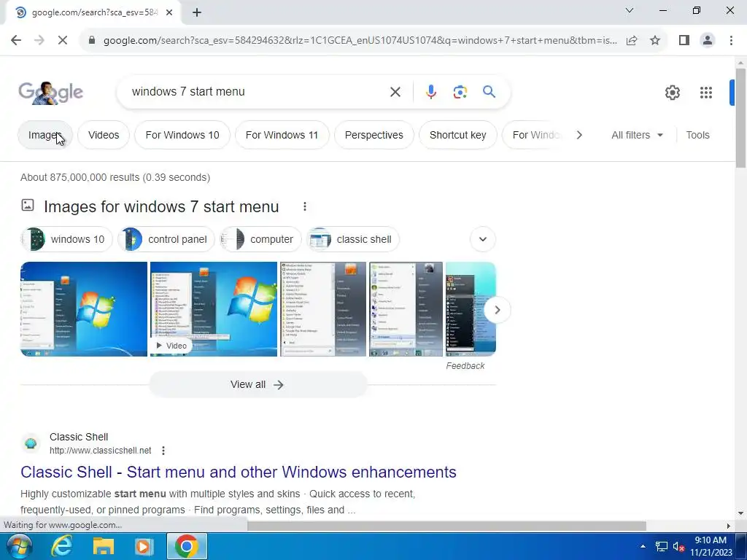Open the Windows Start button
This screenshot has height=560, width=747.
[x=20, y=546]
